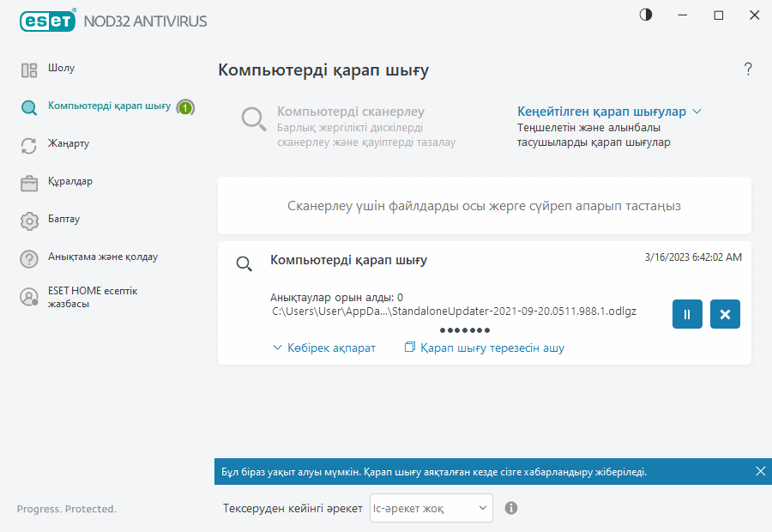This screenshot has width=772, height=532.
Task: Click Қарап шығу терезесін ашу link
Action: (x=485, y=348)
